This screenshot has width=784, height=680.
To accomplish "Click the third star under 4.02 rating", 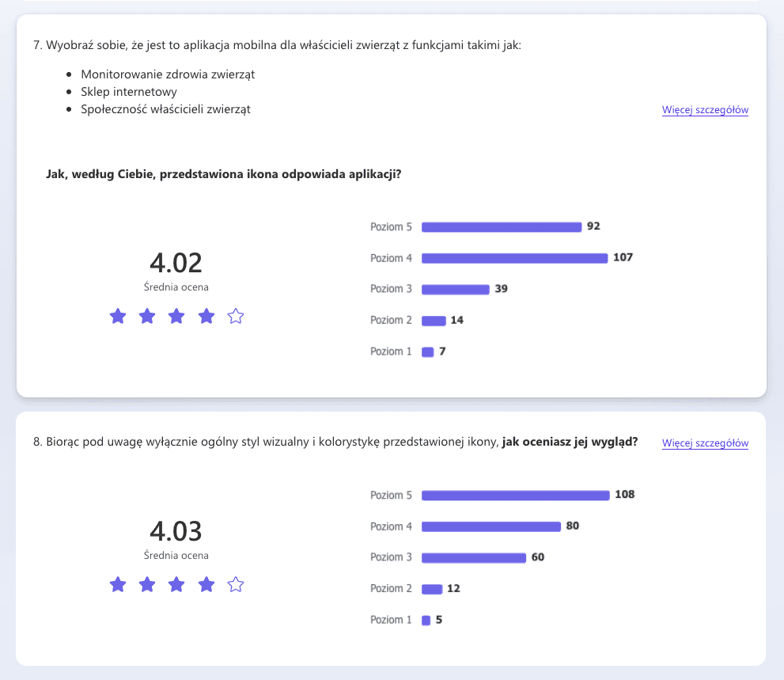I will coord(176,316).
